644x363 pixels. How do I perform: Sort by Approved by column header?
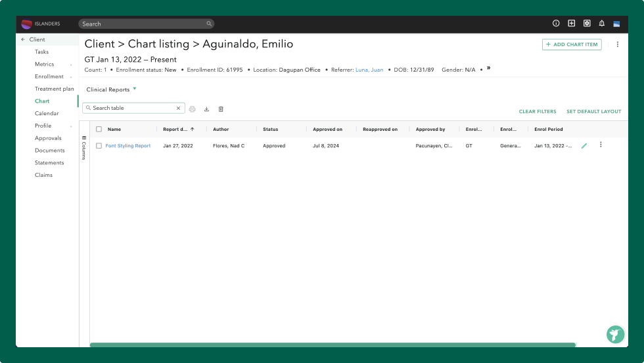[x=430, y=129]
